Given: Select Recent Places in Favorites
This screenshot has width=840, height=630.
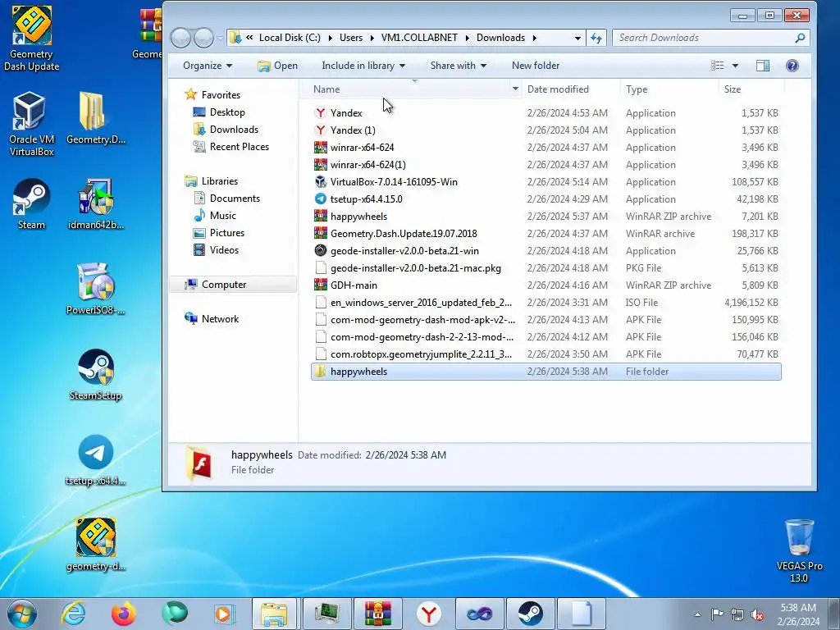Looking at the screenshot, I should coord(239,146).
